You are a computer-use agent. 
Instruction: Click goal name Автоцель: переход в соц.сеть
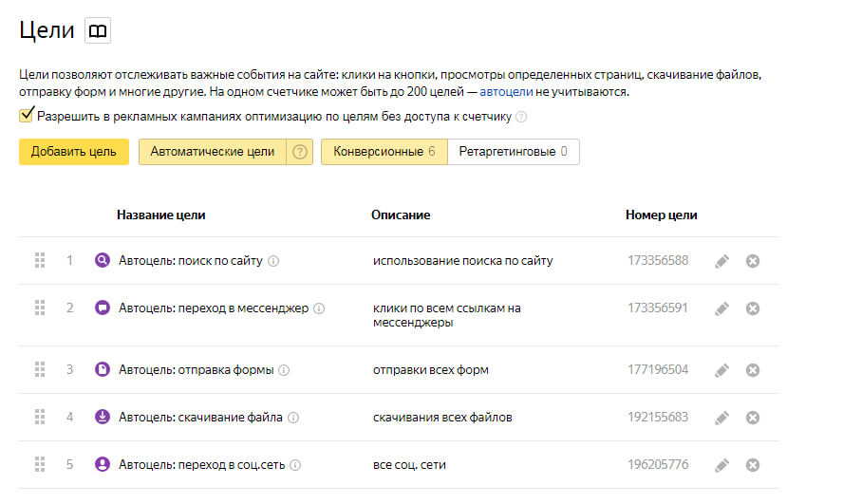[201, 465]
